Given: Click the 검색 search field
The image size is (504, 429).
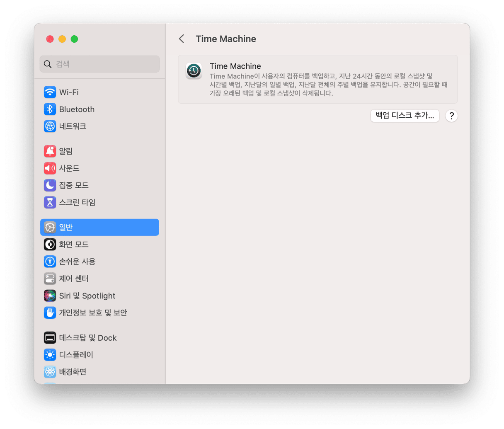Looking at the screenshot, I should (x=99, y=64).
